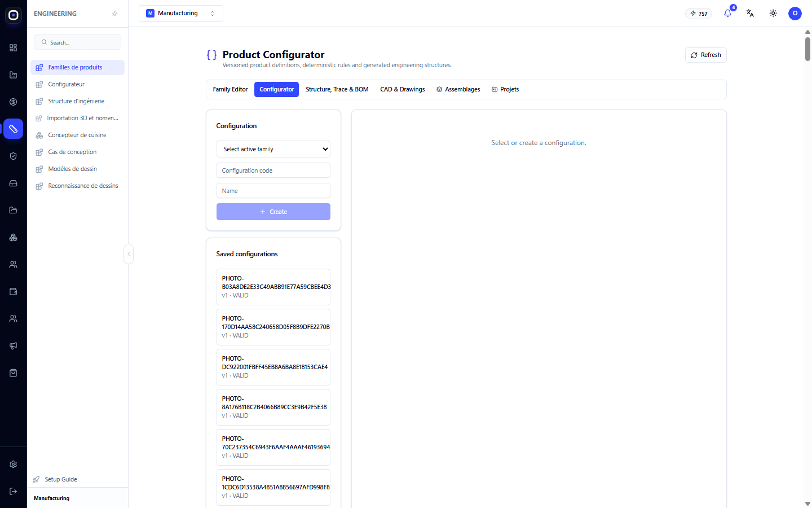
Task: Click the app logo icon in left rail
Action: tap(14, 15)
